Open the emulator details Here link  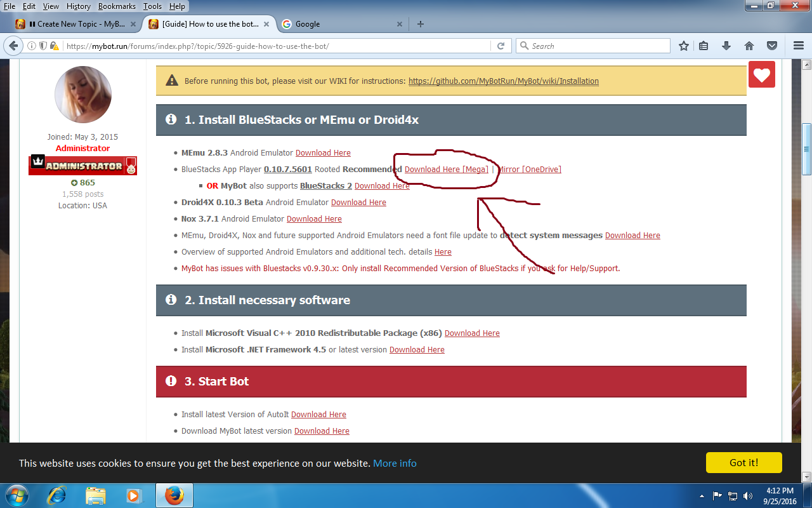pos(443,252)
